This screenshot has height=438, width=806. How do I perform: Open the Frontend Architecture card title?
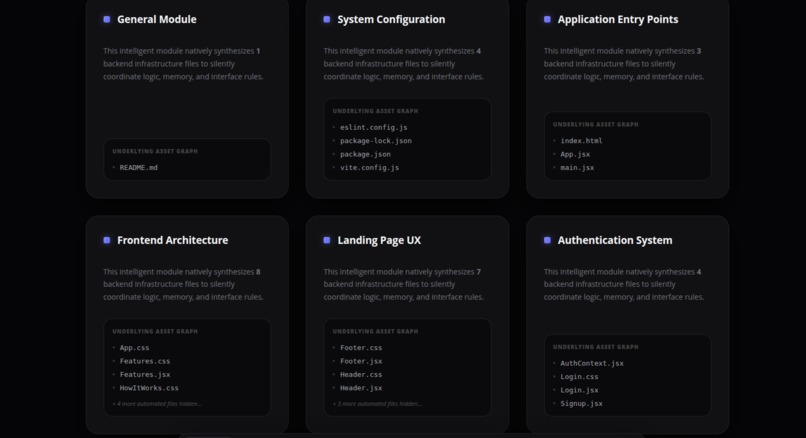click(x=173, y=240)
